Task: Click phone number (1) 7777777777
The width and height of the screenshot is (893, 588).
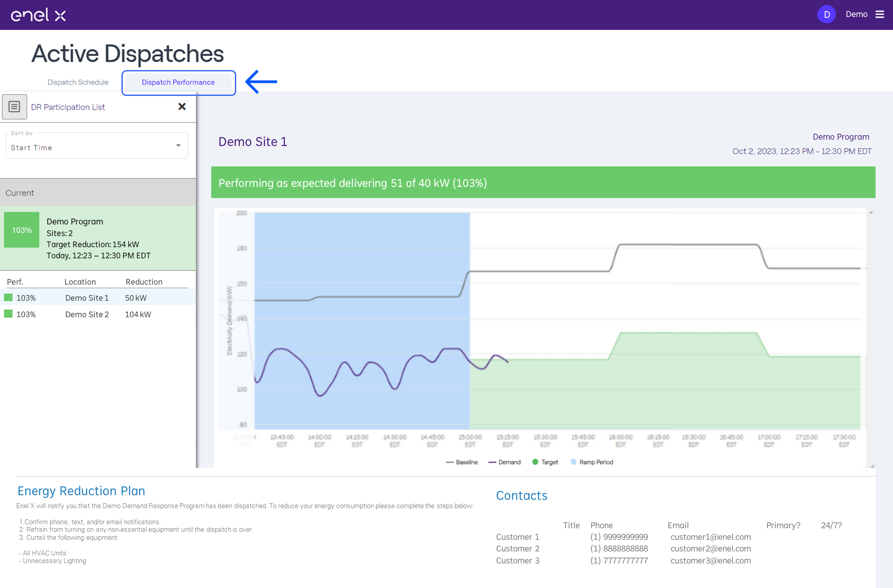Action: (x=619, y=560)
